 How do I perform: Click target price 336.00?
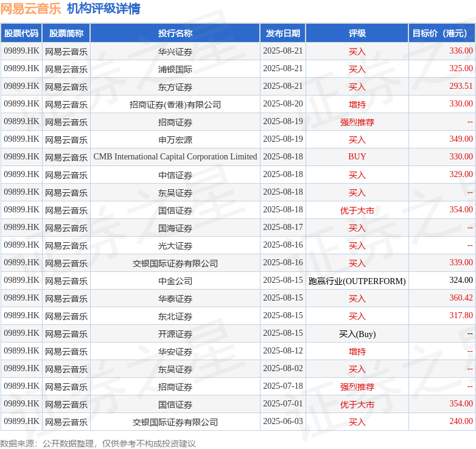[x=461, y=50]
